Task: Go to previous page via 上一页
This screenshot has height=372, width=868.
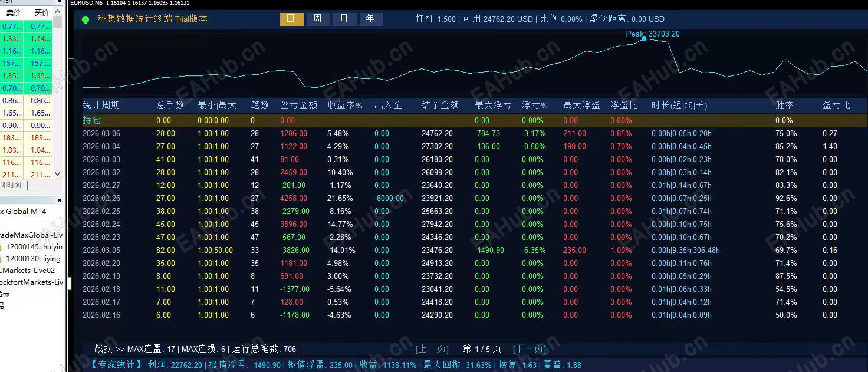Action: 432,349
